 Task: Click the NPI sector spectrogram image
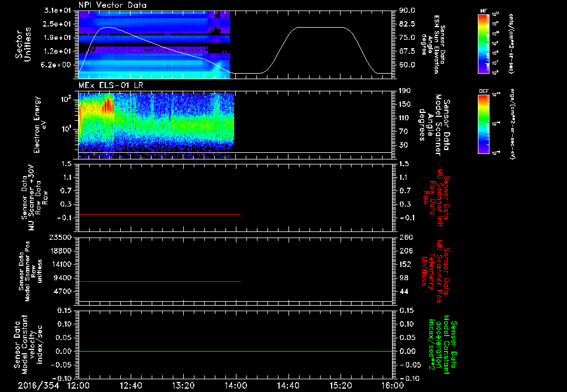coord(154,45)
